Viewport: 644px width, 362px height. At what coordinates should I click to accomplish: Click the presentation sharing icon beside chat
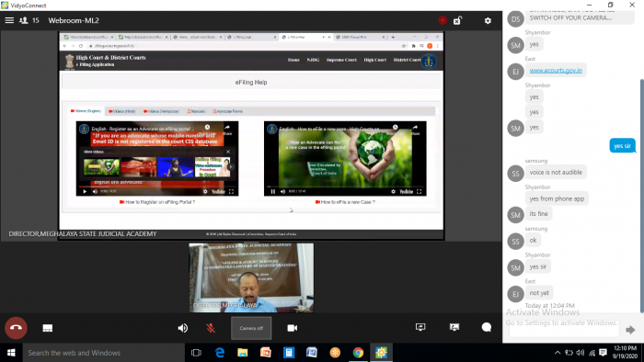pyautogui.click(x=454, y=327)
